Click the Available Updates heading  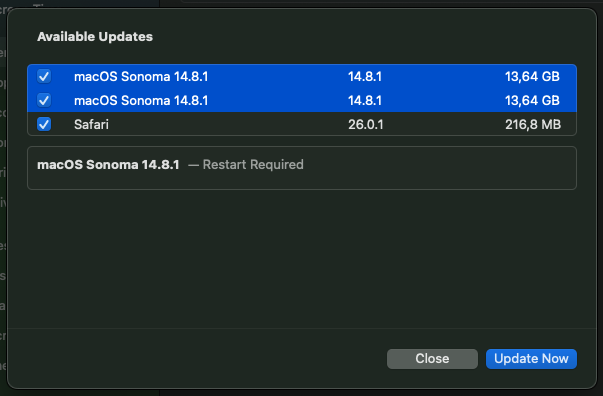tap(95, 37)
